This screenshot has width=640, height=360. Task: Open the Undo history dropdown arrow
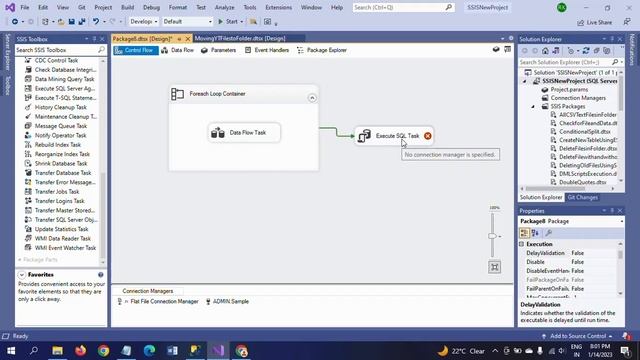[x=104, y=22]
